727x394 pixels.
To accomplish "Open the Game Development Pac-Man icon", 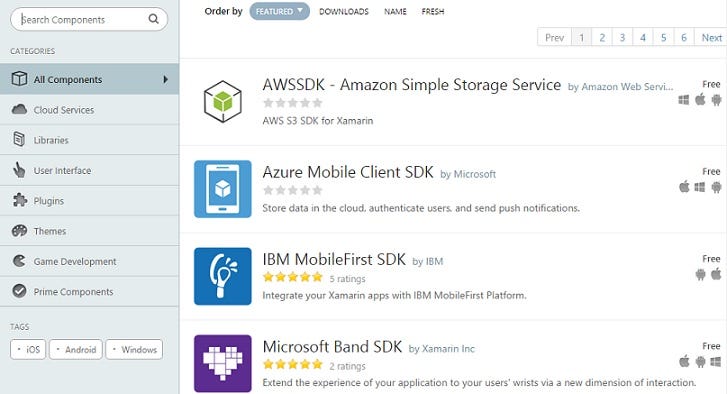I will click(19, 261).
